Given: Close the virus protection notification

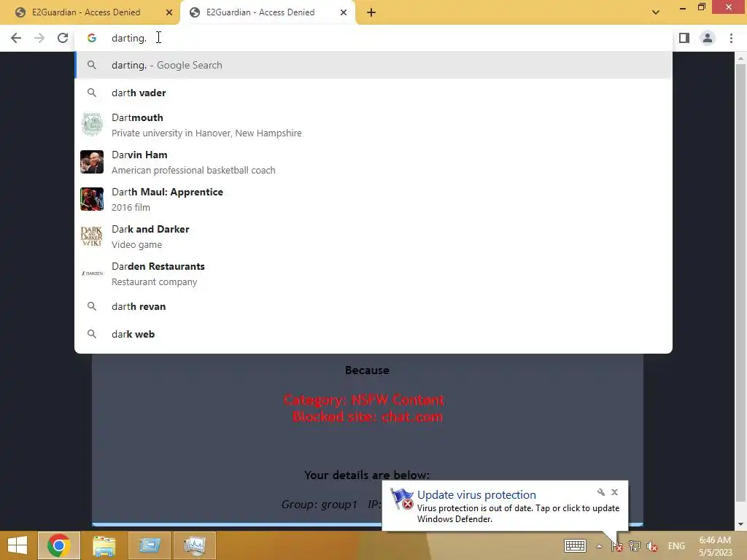Looking at the screenshot, I should pyautogui.click(x=614, y=492).
